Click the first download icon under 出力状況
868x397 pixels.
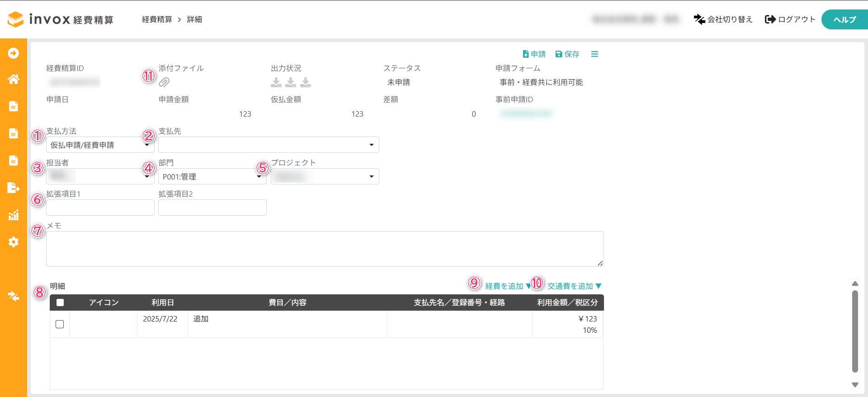pyautogui.click(x=276, y=82)
